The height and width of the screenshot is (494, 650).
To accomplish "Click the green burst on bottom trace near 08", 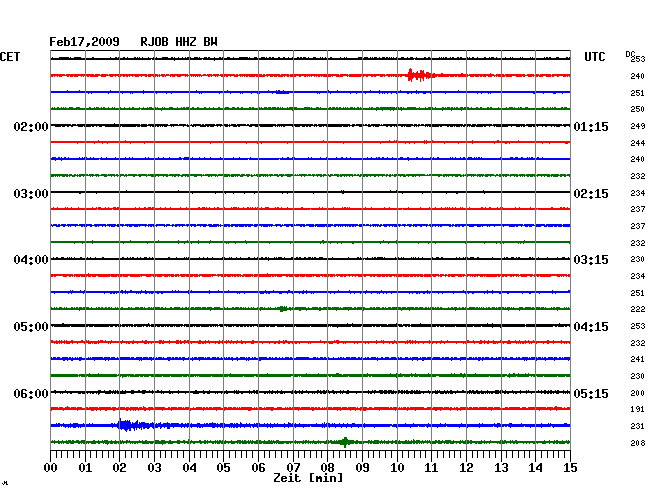I will pos(345,442).
